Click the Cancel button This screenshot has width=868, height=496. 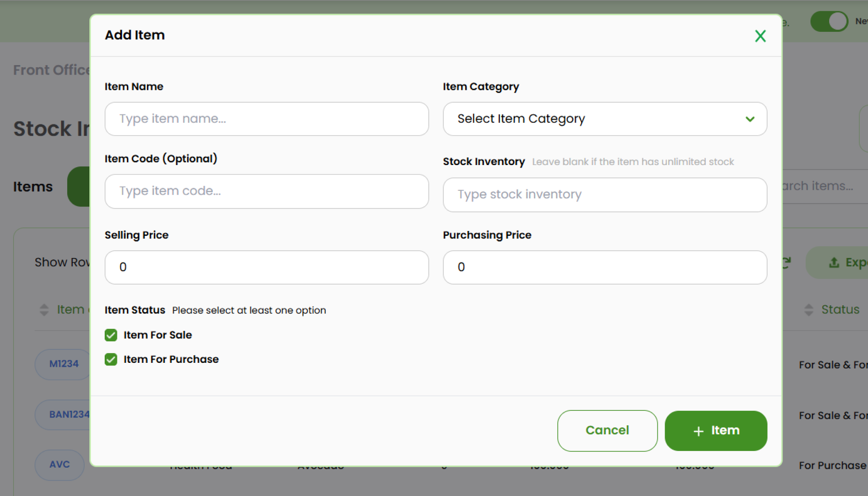click(x=607, y=431)
